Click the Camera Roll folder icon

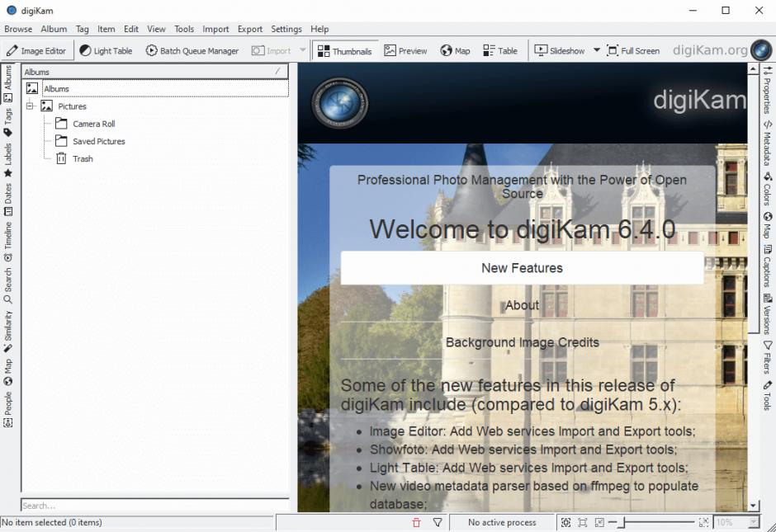coord(61,124)
